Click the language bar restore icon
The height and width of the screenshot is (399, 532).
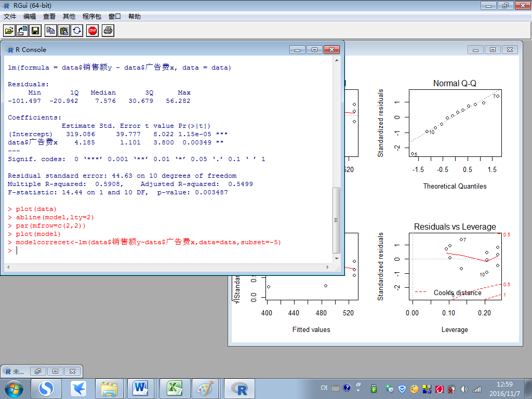(x=358, y=384)
